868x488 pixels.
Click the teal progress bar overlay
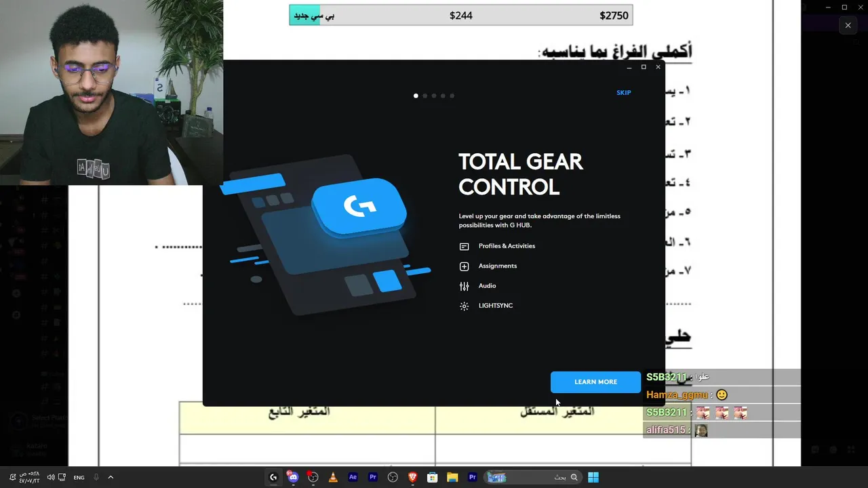click(x=304, y=15)
